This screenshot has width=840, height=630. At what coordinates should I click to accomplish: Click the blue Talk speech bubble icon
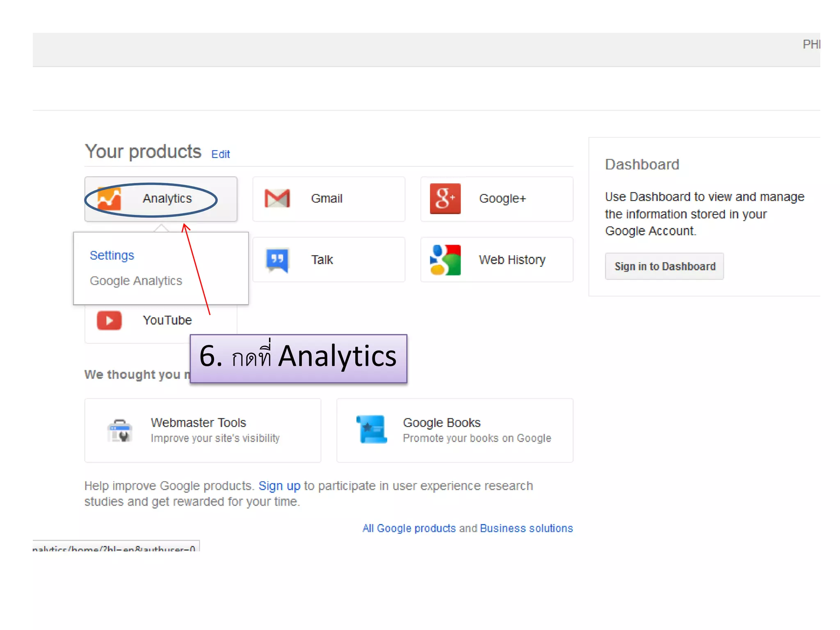[x=277, y=260]
